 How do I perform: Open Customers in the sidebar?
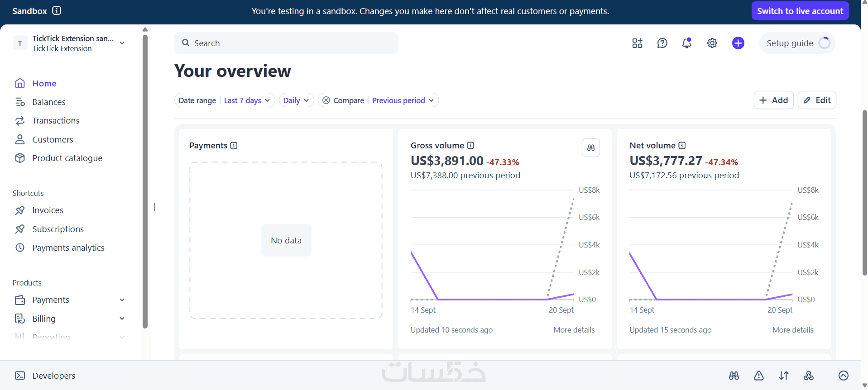click(53, 139)
